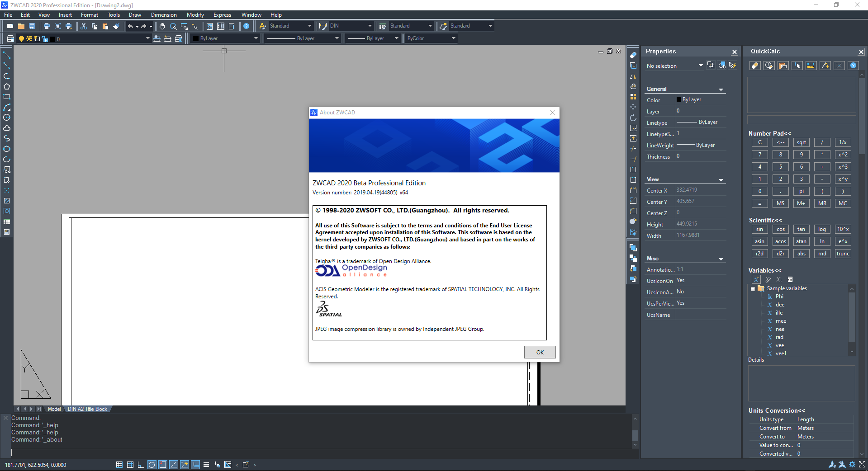The height and width of the screenshot is (471, 868).
Task: Click the layer 0 black color swatch
Action: click(52, 39)
